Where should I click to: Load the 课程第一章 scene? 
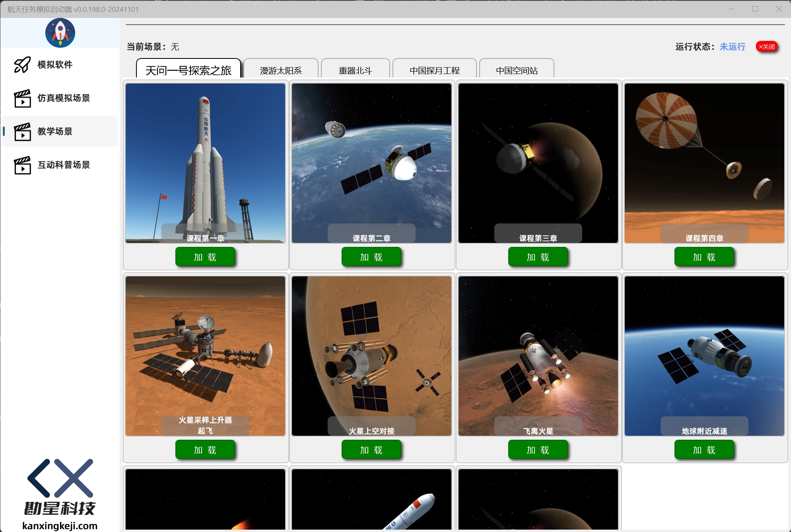(x=205, y=257)
